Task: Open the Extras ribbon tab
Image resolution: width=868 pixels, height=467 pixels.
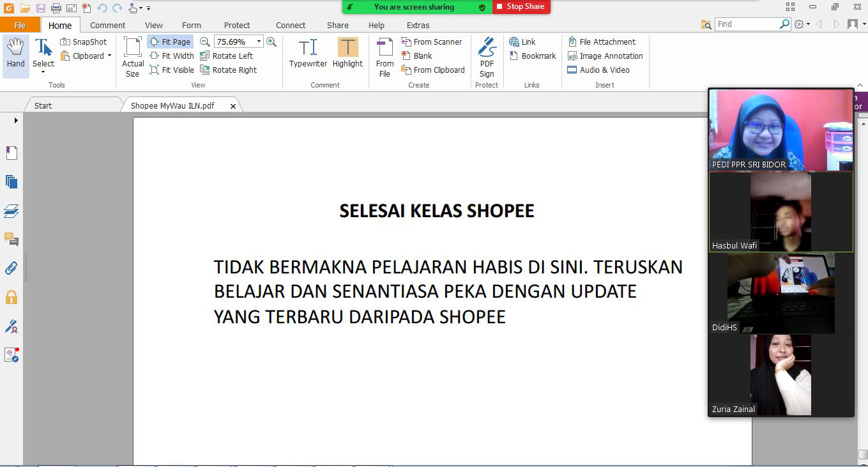Action: 418,25
